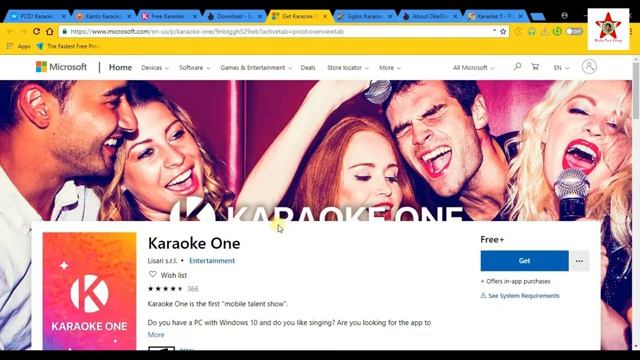This screenshot has width=640, height=360.
Task: Switch to the 'Download' tab
Action: [x=233, y=16]
